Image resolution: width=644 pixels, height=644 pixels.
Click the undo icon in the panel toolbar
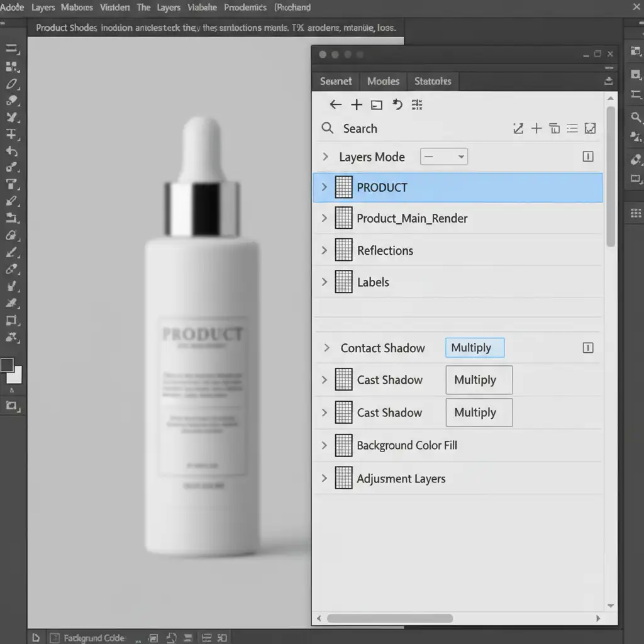pos(397,105)
